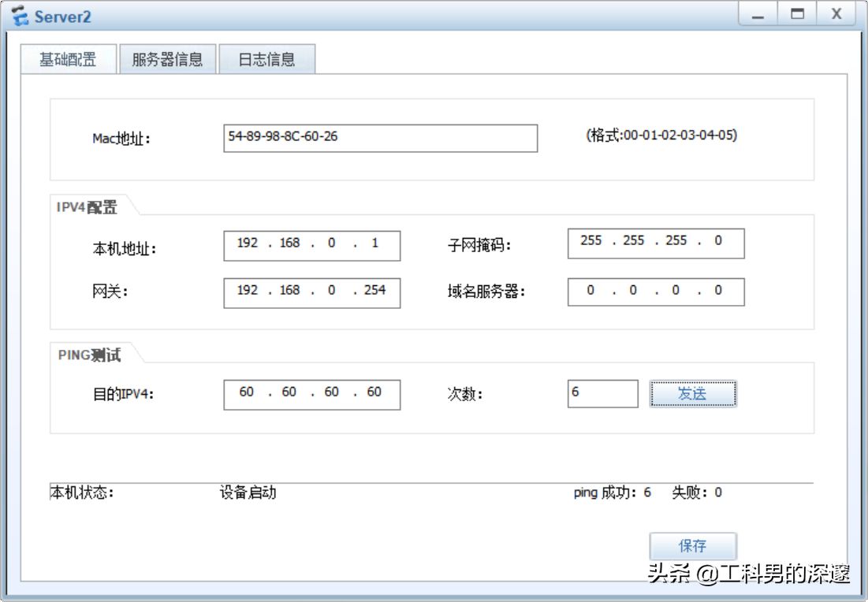Close the Server2 window
The height and width of the screenshot is (602, 868).
coord(836,14)
